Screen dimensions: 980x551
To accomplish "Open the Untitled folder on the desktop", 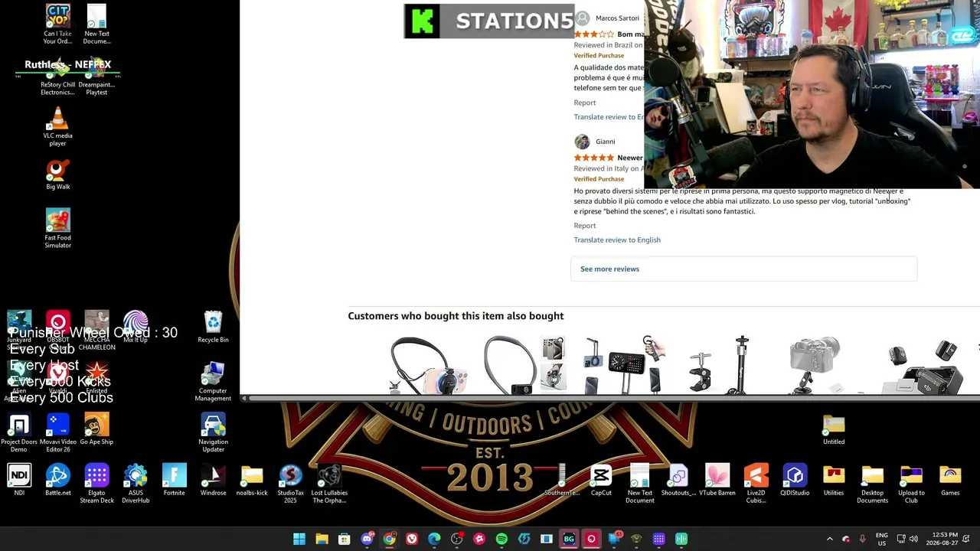I will 834,429.
